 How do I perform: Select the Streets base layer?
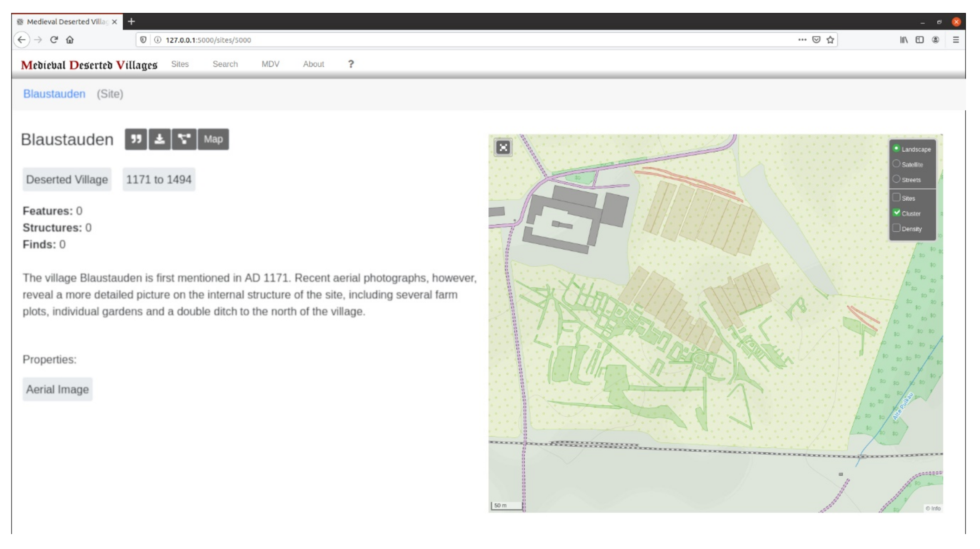[x=896, y=179]
